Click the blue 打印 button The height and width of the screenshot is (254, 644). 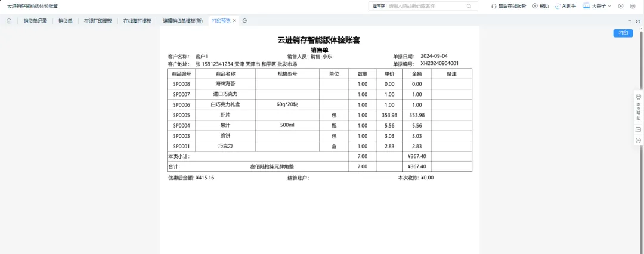(623, 33)
